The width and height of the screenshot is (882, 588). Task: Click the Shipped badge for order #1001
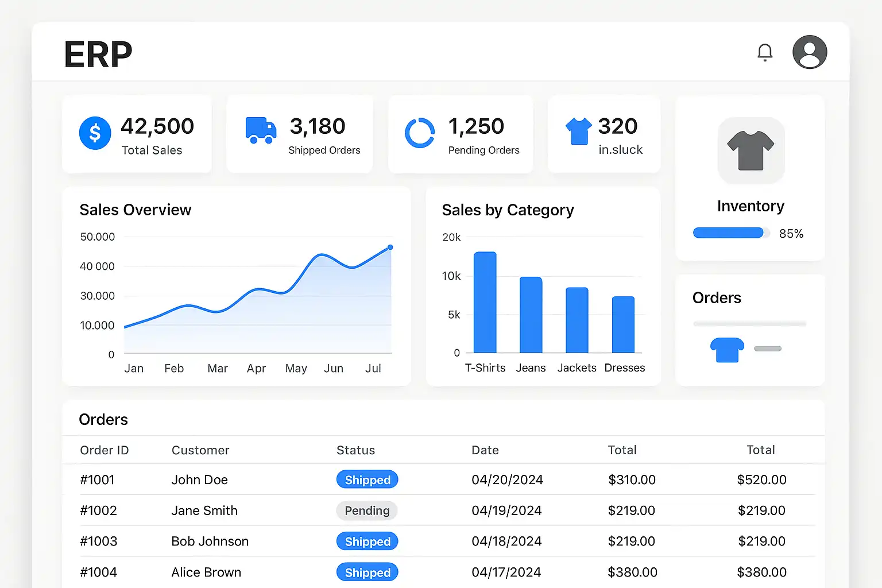pyautogui.click(x=367, y=480)
